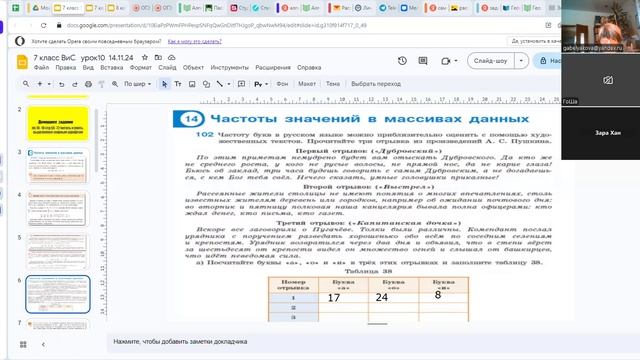Open version history clock icon
The image size is (640, 360).
(402, 61)
